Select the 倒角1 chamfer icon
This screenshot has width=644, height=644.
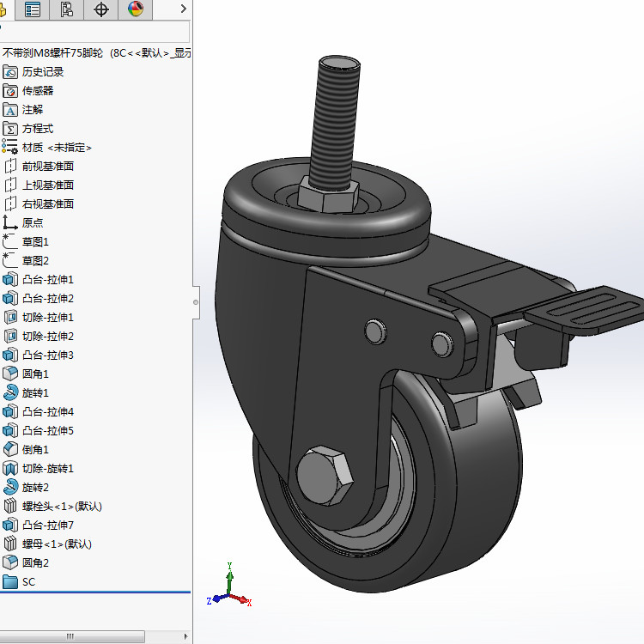[10, 450]
